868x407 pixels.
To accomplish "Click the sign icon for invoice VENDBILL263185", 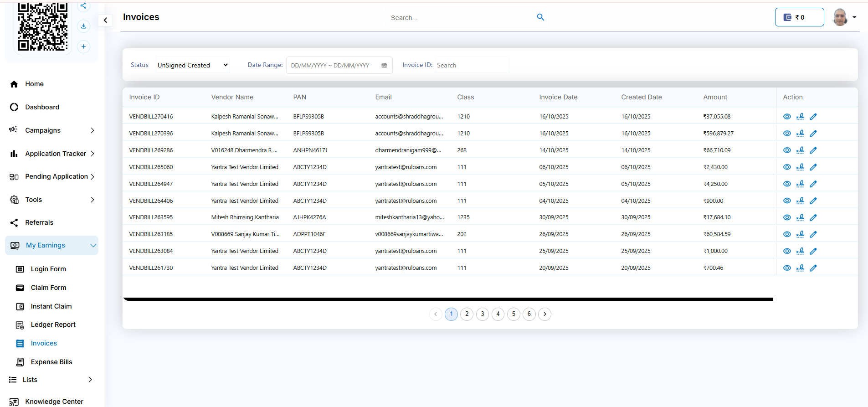I will (x=800, y=234).
